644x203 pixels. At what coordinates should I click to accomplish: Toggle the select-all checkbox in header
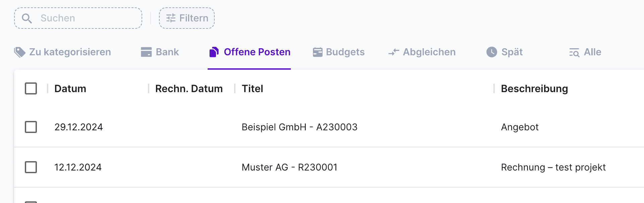tap(31, 89)
